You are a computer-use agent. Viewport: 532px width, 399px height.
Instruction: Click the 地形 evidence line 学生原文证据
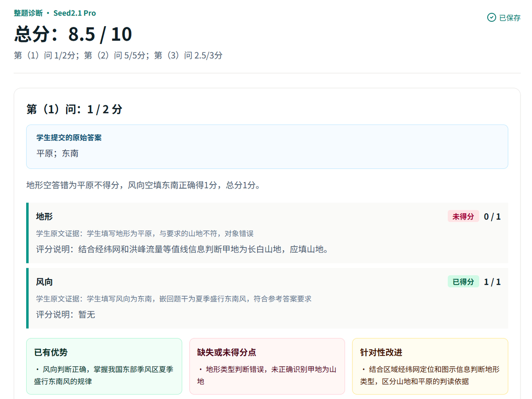click(x=145, y=233)
